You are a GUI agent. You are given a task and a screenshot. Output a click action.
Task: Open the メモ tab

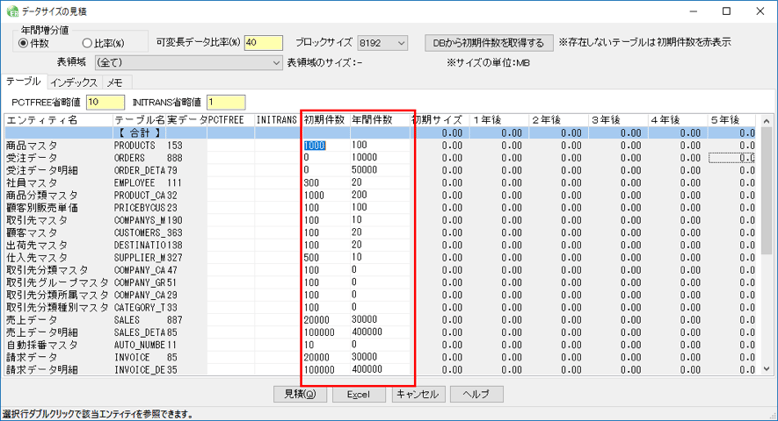tap(115, 81)
